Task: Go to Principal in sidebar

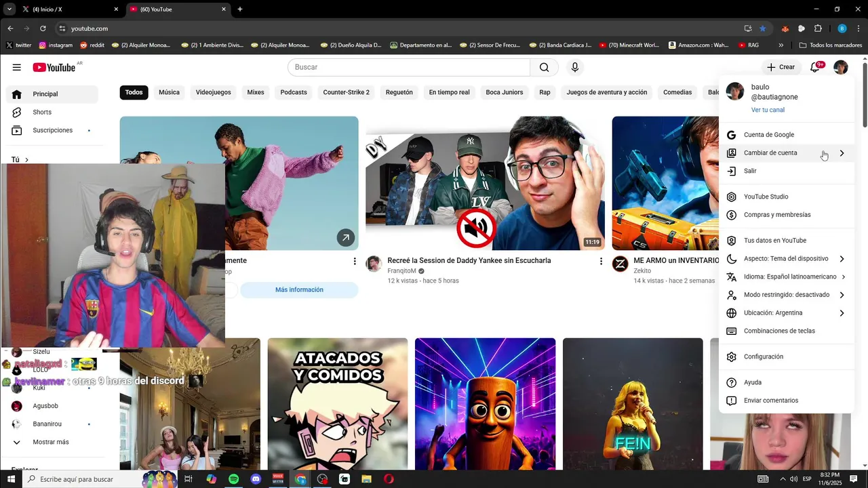Action: pyautogui.click(x=52, y=94)
